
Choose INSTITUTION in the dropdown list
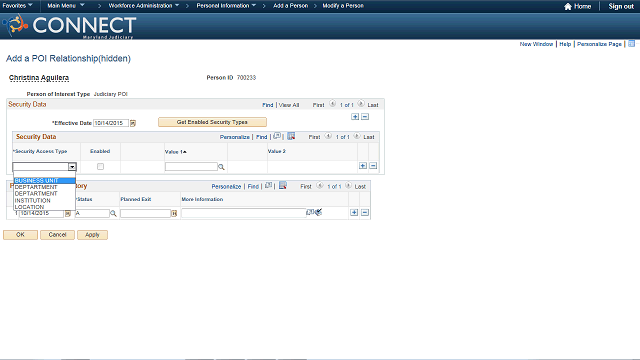tap(44, 200)
